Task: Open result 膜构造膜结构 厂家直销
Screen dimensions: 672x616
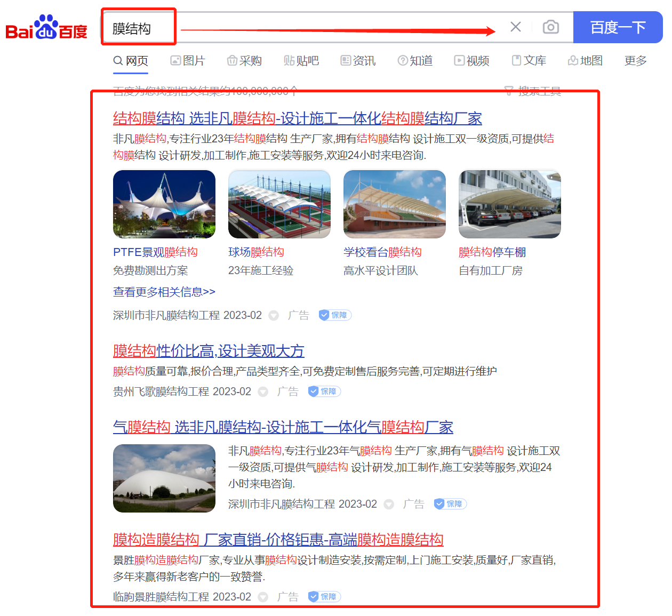Action: point(278,540)
